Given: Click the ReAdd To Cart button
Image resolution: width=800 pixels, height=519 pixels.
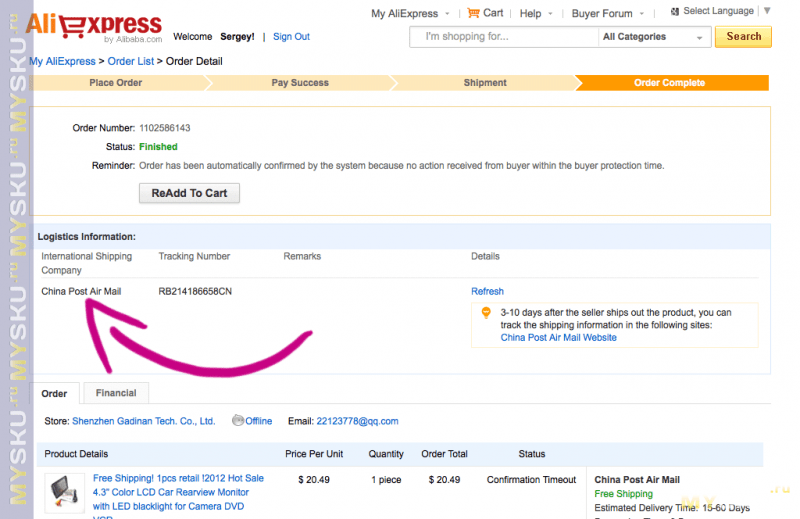Looking at the screenshot, I should click(189, 193).
